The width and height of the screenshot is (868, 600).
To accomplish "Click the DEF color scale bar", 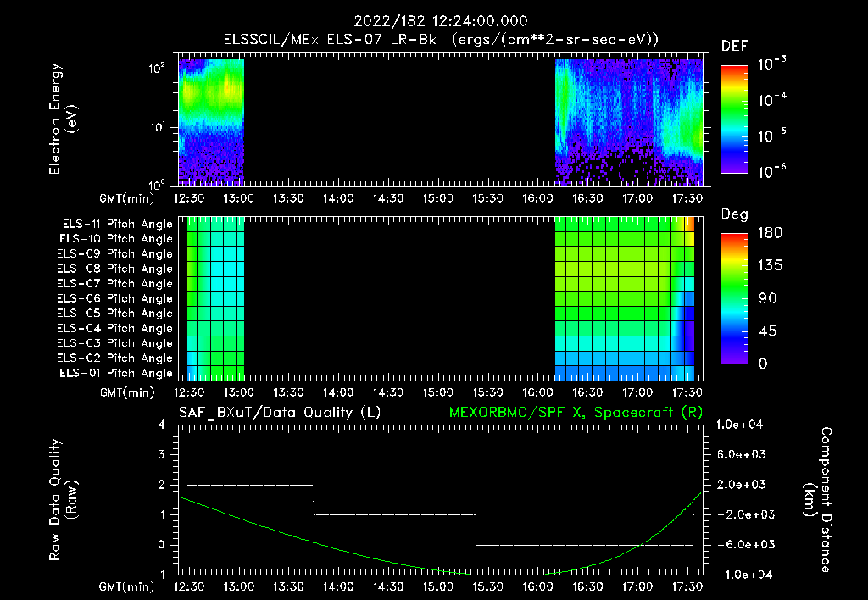I will pyautogui.click(x=734, y=119).
